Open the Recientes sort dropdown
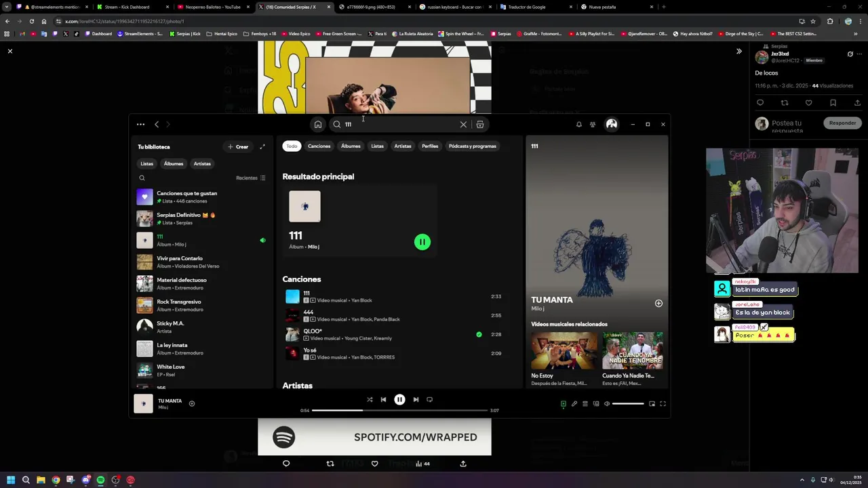 click(x=251, y=178)
